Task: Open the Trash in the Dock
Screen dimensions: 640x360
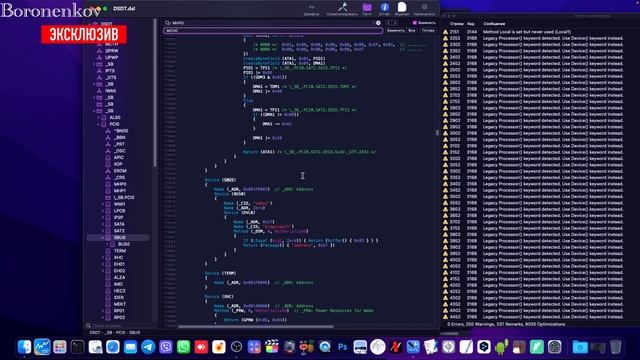Action: (616, 347)
